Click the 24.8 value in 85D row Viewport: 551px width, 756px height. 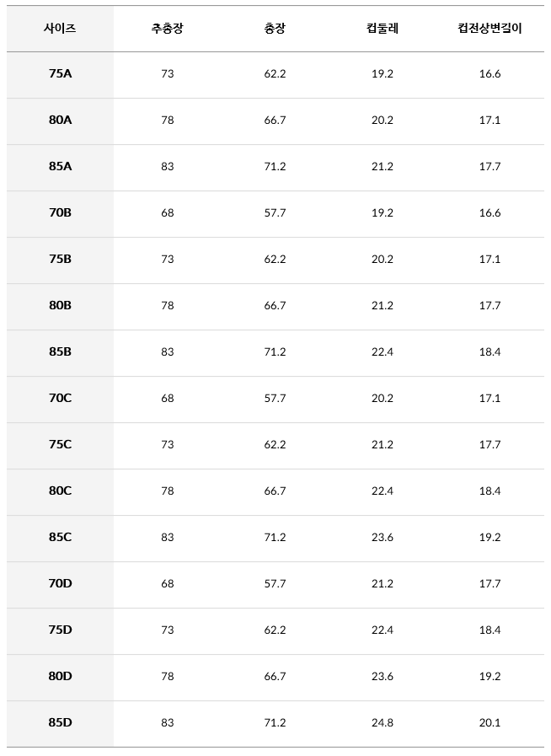[x=382, y=722]
